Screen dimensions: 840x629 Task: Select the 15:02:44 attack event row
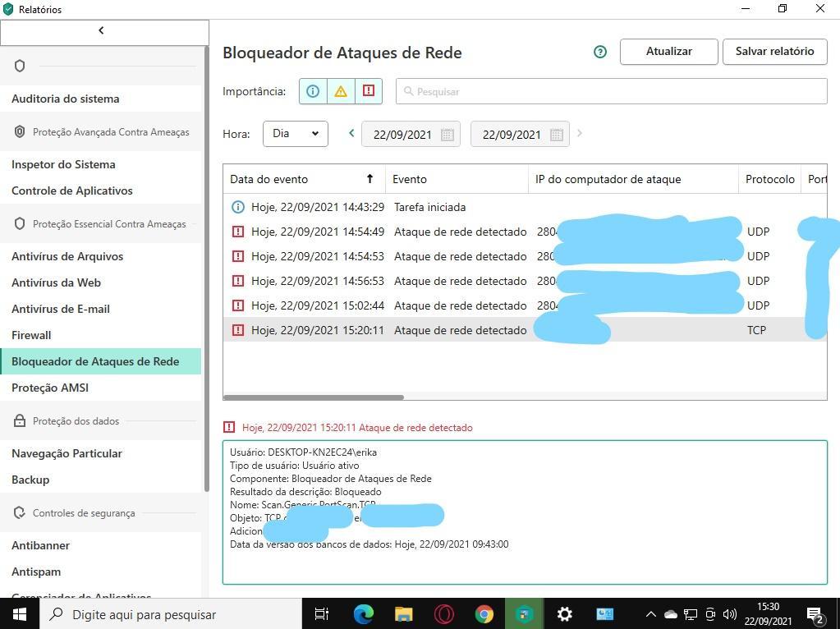coord(525,305)
